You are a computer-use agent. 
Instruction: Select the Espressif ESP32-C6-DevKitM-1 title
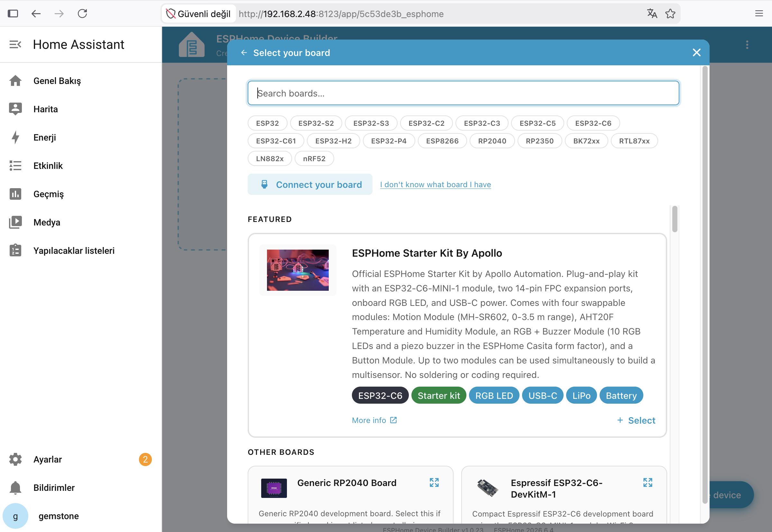pyautogui.click(x=557, y=488)
